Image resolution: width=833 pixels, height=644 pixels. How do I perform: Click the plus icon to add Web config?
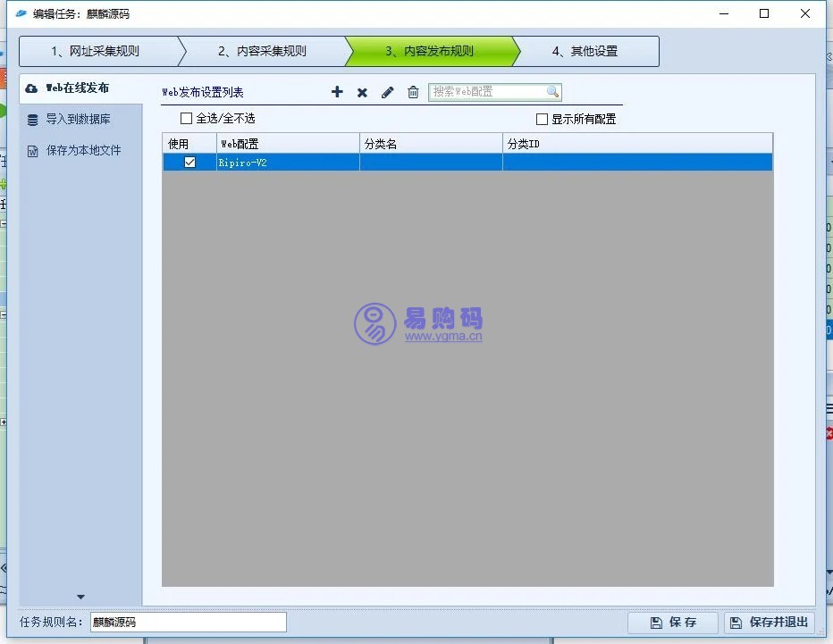pyautogui.click(x=337, y=92)
